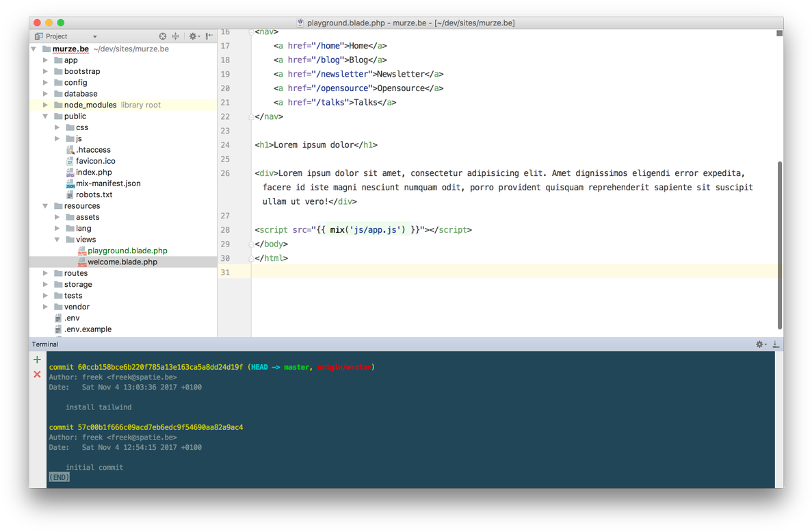
Task: Collapse the public folder
Action: tap(46, 116)
